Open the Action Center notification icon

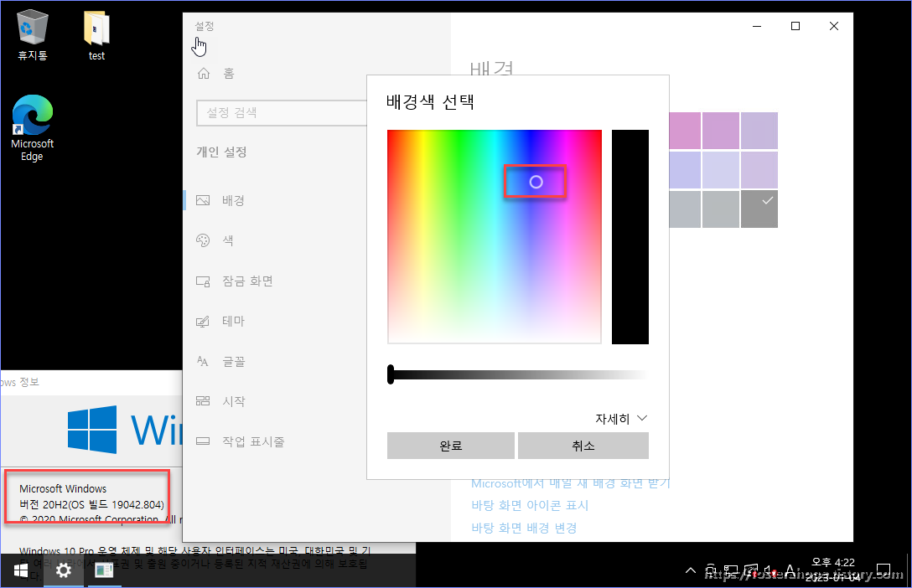pos(883,570)
